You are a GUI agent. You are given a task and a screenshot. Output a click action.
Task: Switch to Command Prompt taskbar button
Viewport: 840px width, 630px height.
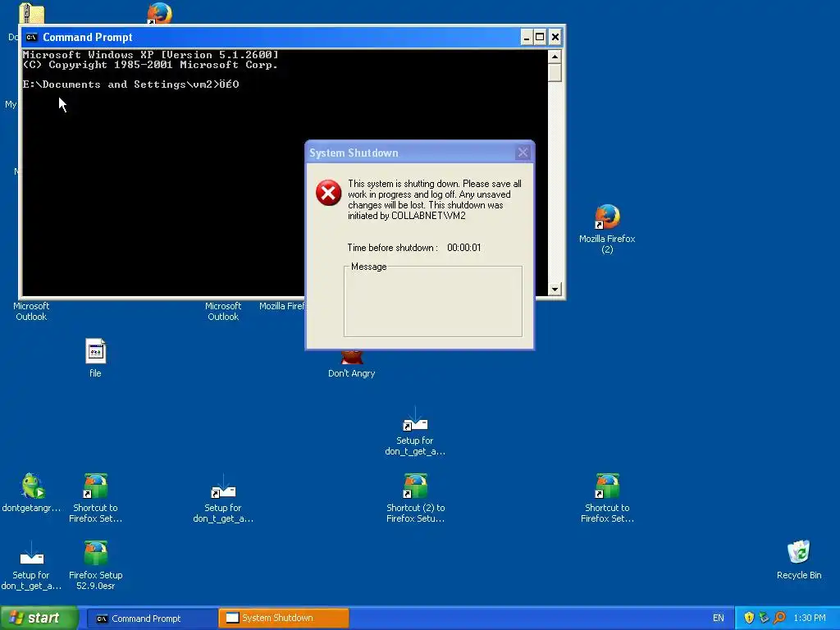151,619
